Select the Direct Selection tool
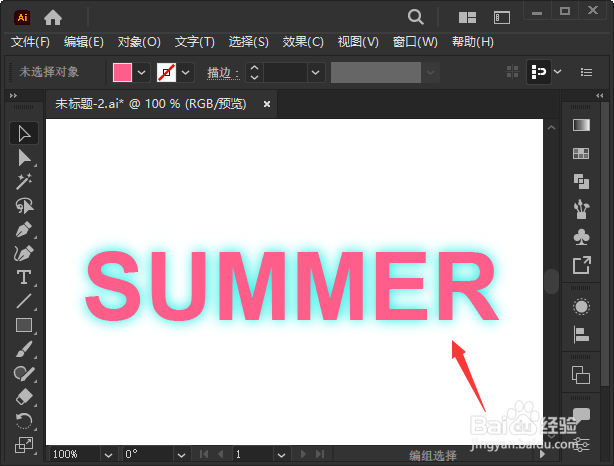614x466 pixels. click(x=24, y=158)
